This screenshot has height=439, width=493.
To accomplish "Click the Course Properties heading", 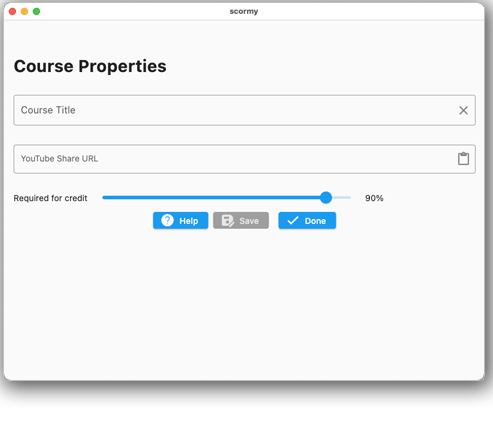I will pos(90,66).
